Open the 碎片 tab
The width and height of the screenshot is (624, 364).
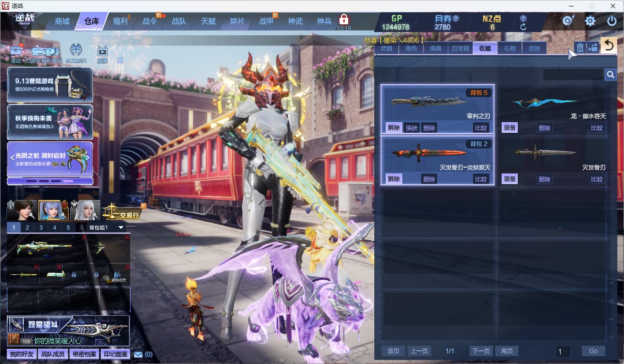coord(237,22)
